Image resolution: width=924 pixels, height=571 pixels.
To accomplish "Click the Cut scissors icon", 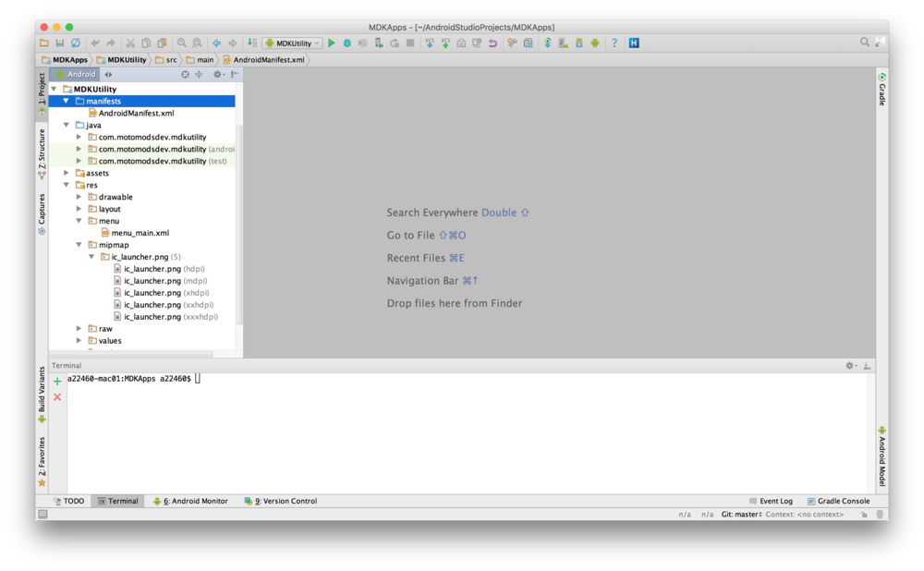I will 130,43.
